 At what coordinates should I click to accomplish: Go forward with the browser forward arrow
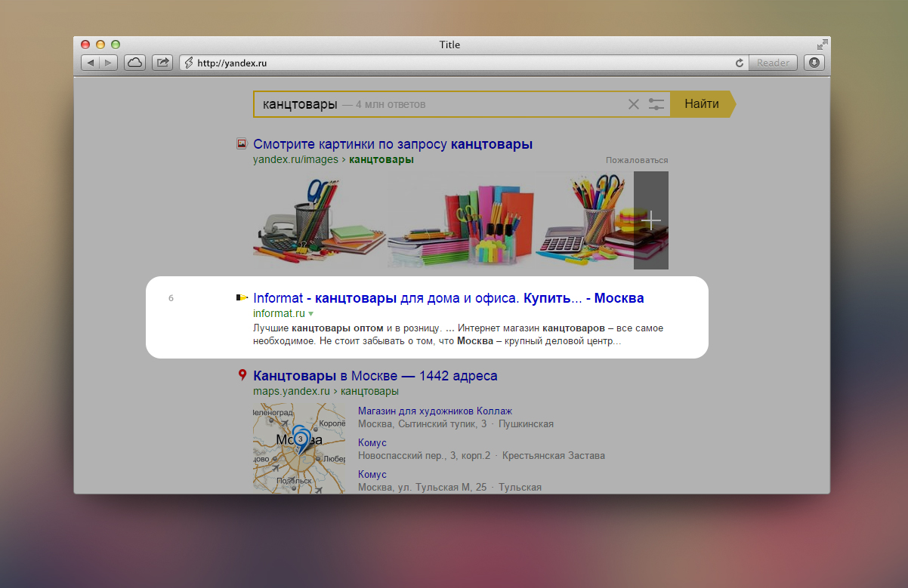click(x=109, y=63)
